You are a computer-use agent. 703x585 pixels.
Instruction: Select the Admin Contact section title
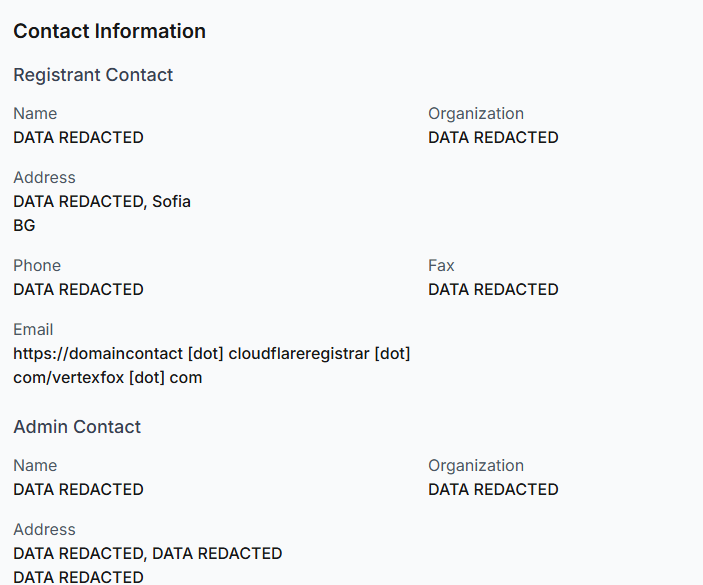click(x=77, y=427)
